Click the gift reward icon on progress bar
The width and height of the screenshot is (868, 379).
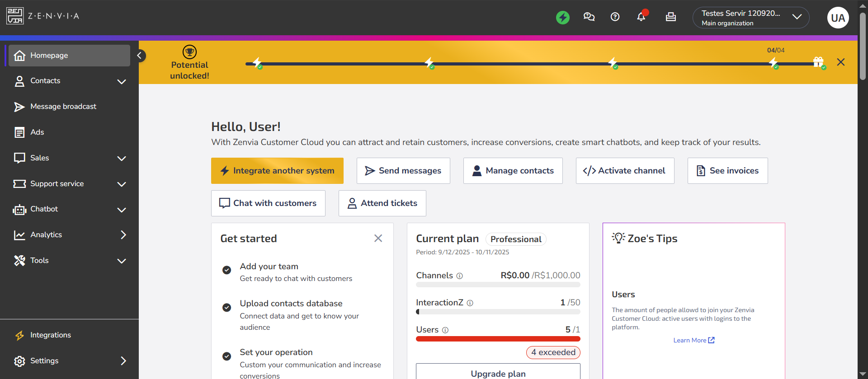pyautogui.click(x=819, y=62)
